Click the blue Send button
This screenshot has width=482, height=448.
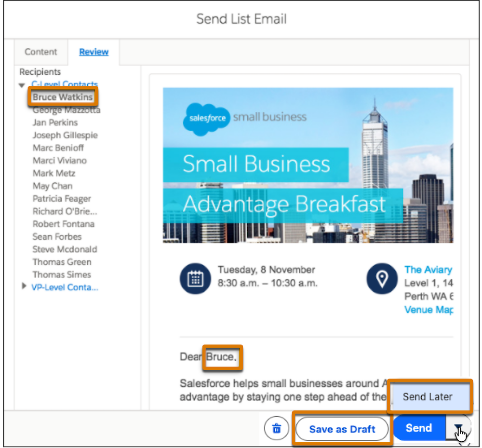click(419, 428)
